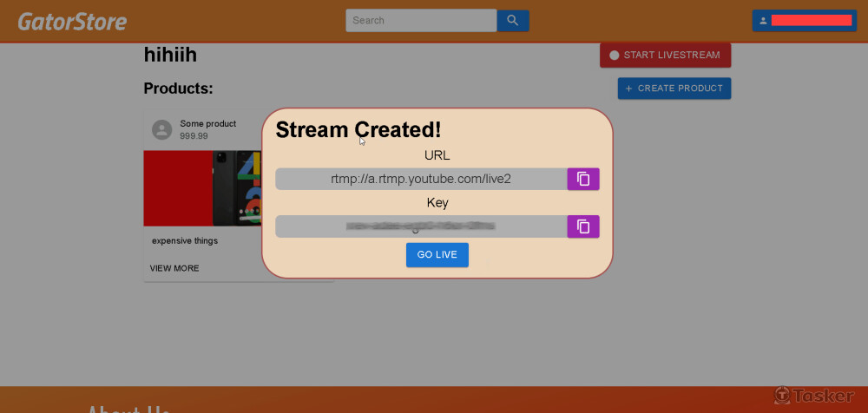Click CREATE PRODUCT button
868x413 pixels.
pyautogui.click(x=674, y=88)
